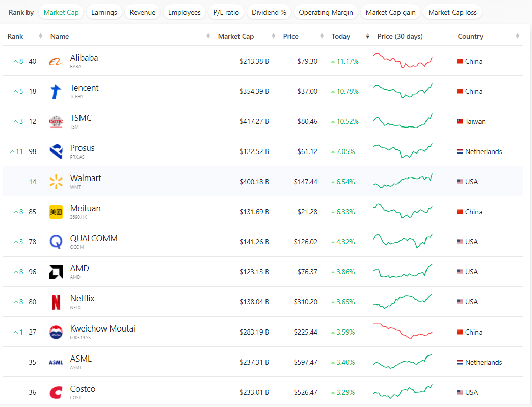Click the China flag in Meituan row
The image size is (532, 407).
[x=460, y=212]
